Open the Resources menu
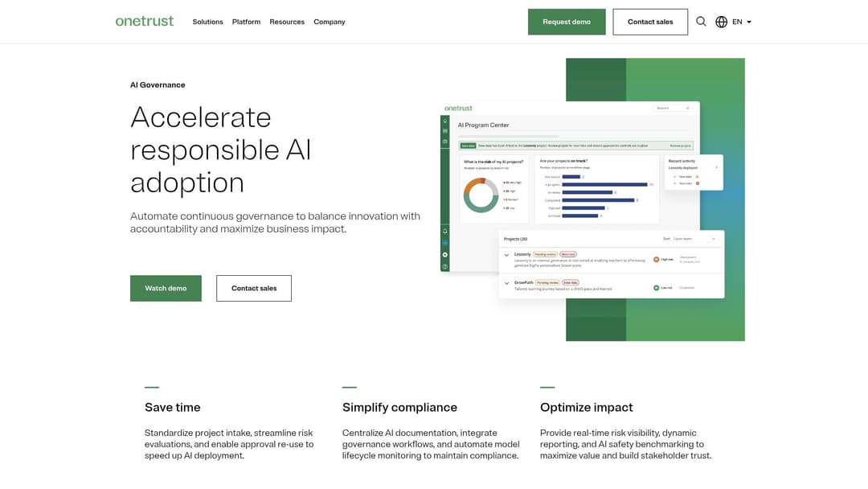The height and width of the screenshot is (489, 868). (x=287, y=22)
